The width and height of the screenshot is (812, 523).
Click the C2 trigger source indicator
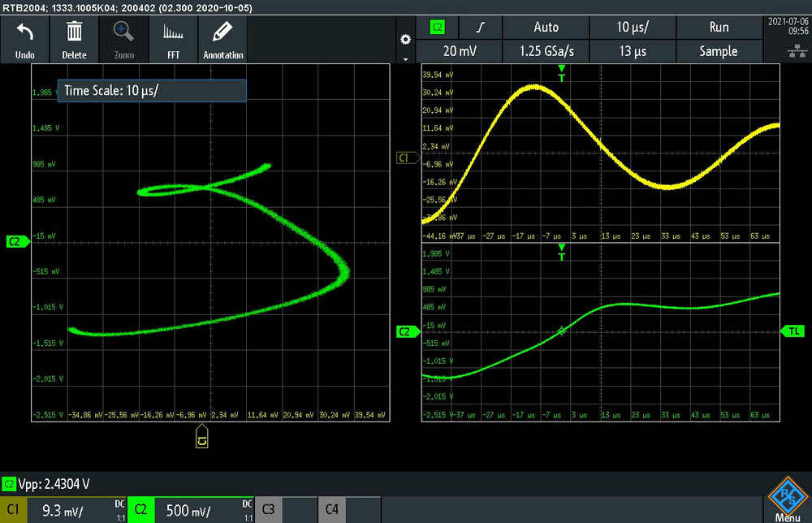(437, 28)
